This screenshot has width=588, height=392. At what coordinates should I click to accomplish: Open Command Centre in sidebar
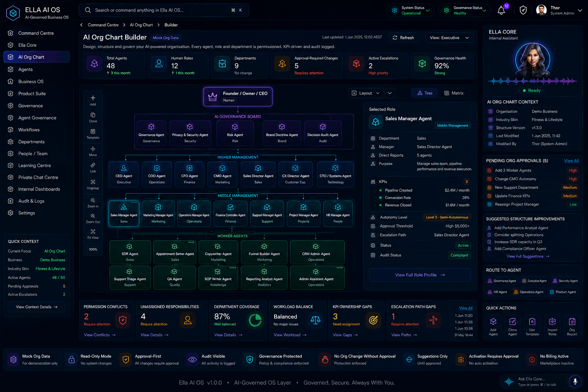(x=36, y=33)
